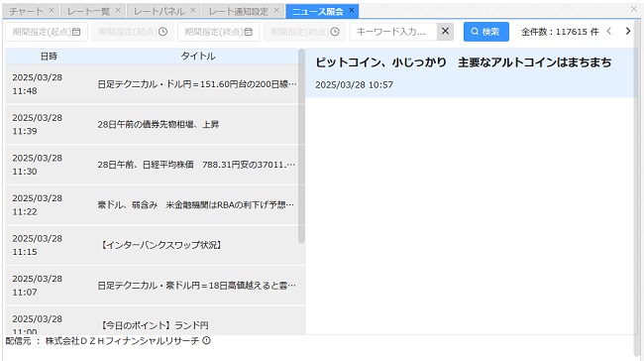Image resolution: width=644 pixels, height=361 pixels.
Task: Click the 検索 search button
Action: [486, 32]
